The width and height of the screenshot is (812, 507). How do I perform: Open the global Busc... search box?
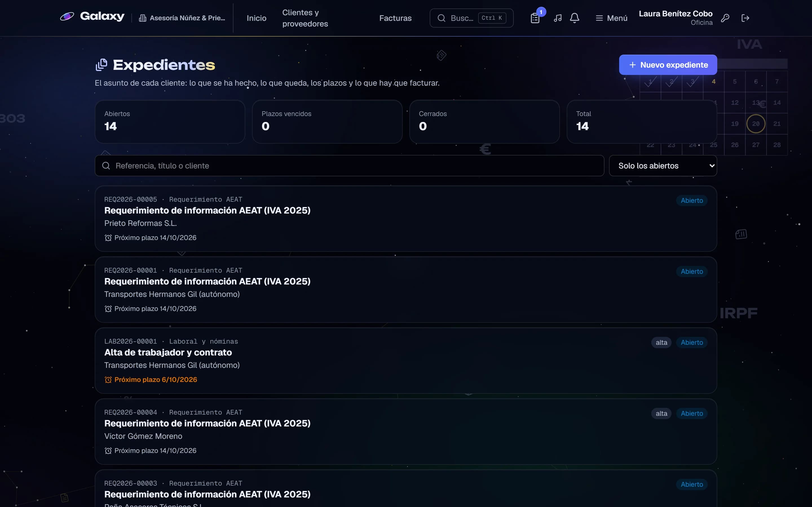(471, 18)
